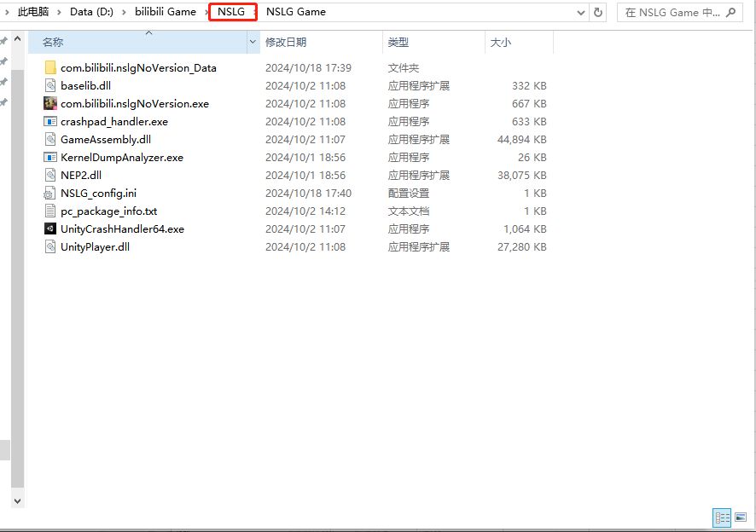
Task: Click date 2024/10/18 17:40 of NSLG_config.ini
Action: coord(308,194)
